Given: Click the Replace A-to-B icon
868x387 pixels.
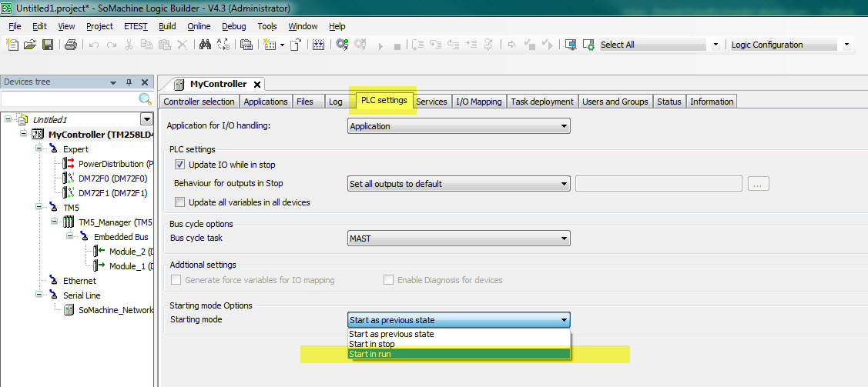Looking at the screenshot, I should pos(223,45).
